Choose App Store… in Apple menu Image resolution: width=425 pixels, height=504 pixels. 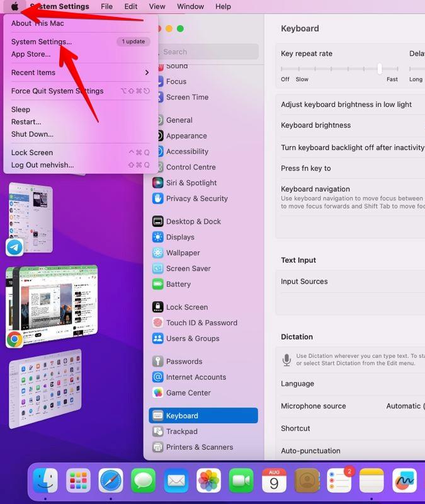click(x=31, y=54)
